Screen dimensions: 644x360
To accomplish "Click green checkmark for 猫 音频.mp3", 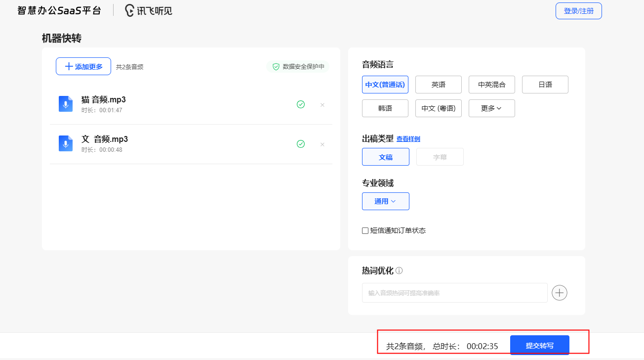I will (301, 104).
